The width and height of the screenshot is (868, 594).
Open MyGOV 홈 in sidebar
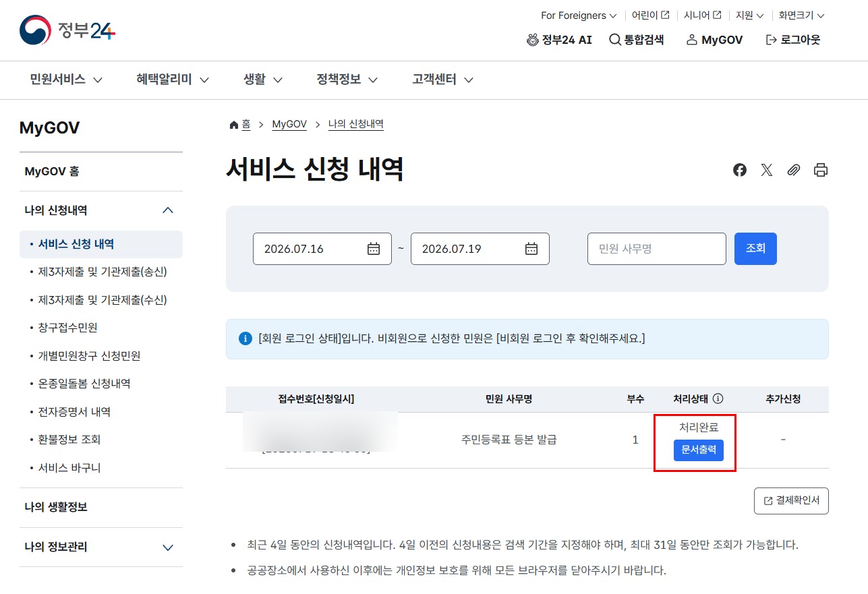[101, 171]
